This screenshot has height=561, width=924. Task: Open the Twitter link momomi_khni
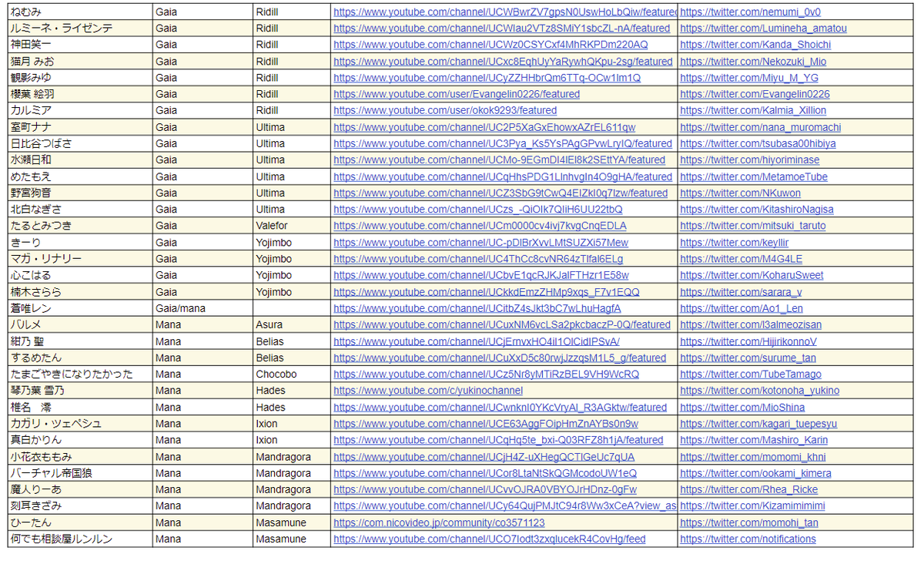click(x=753, y=457)
